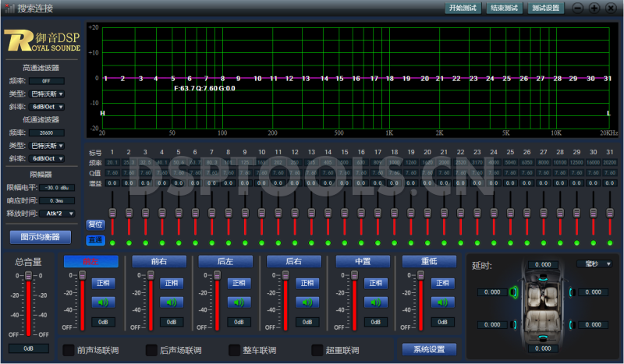Image resolution: width=624 pixels, height=364 pixels.
Task: Click EQ node 13 on the response graph
Action: click(306, 79)
